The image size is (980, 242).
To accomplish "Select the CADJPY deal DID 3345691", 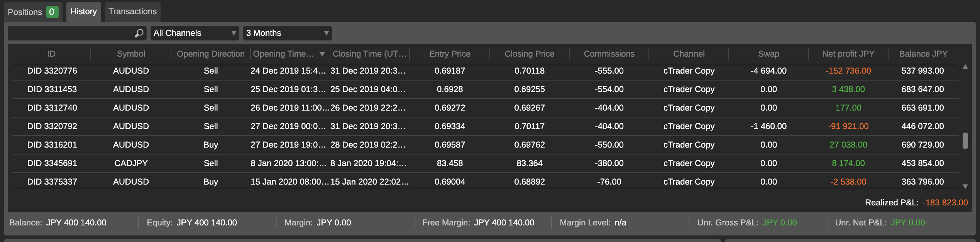I will coord(52,163).
